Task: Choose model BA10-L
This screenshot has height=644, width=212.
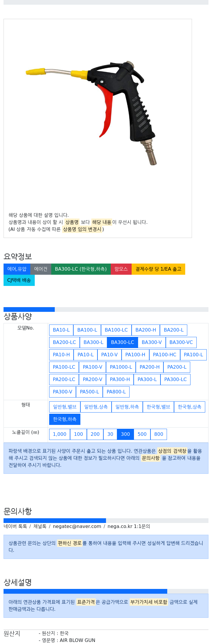Action: coord(61,330)
